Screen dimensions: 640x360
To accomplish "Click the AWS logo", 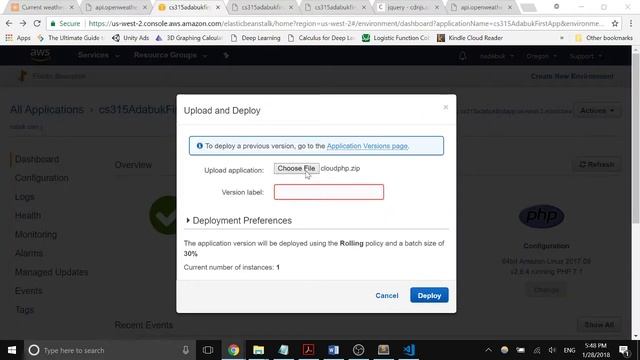I will [x=40, y=54].
